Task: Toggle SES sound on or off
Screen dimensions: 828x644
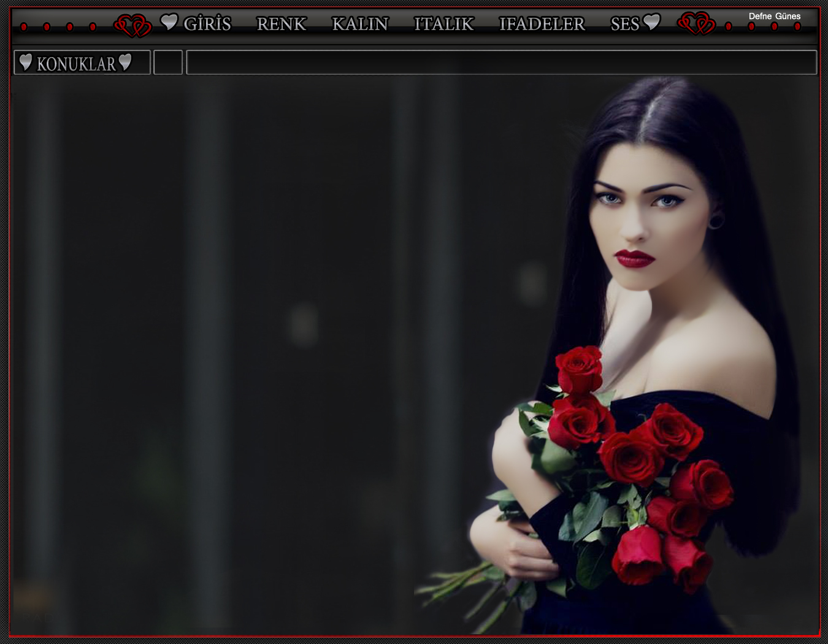Action: (x=625, y=24)
